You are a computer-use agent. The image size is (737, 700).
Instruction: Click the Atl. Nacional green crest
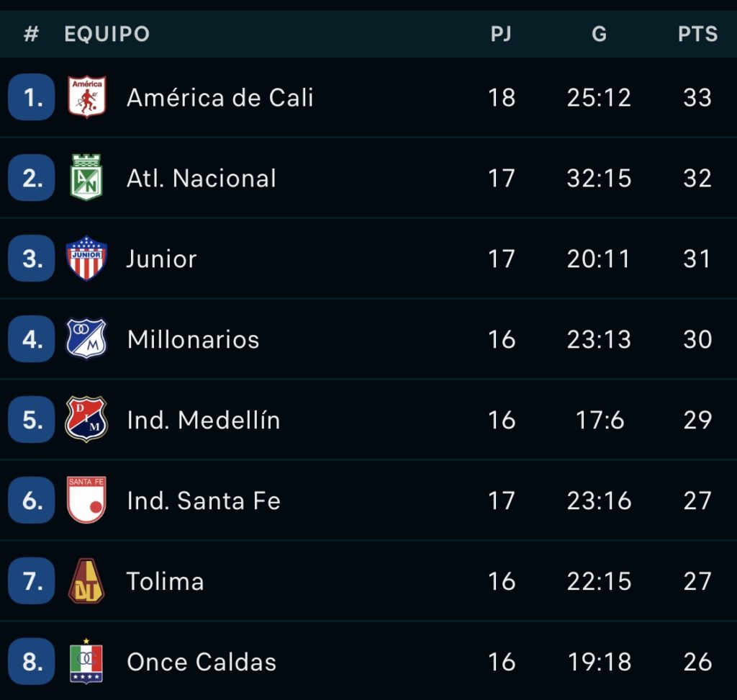point(86,177)
